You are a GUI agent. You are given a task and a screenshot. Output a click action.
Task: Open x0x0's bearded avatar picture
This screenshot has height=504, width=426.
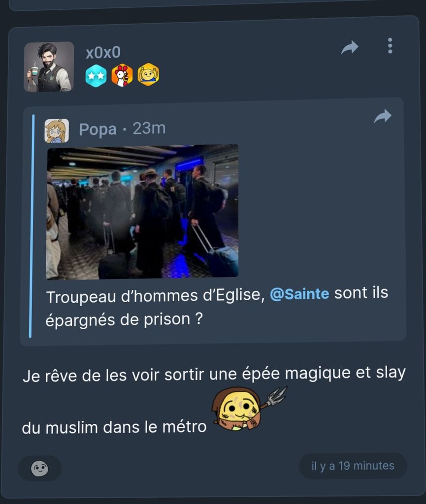49,67
